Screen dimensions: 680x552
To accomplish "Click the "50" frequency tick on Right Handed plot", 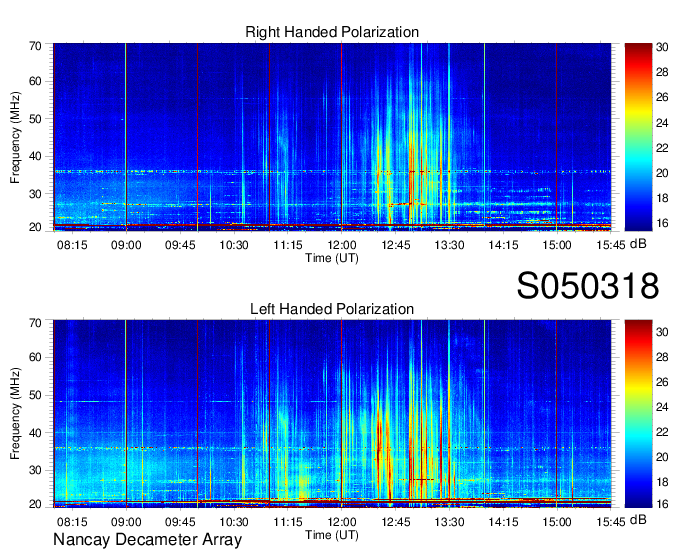I will [x=35, y=119].
